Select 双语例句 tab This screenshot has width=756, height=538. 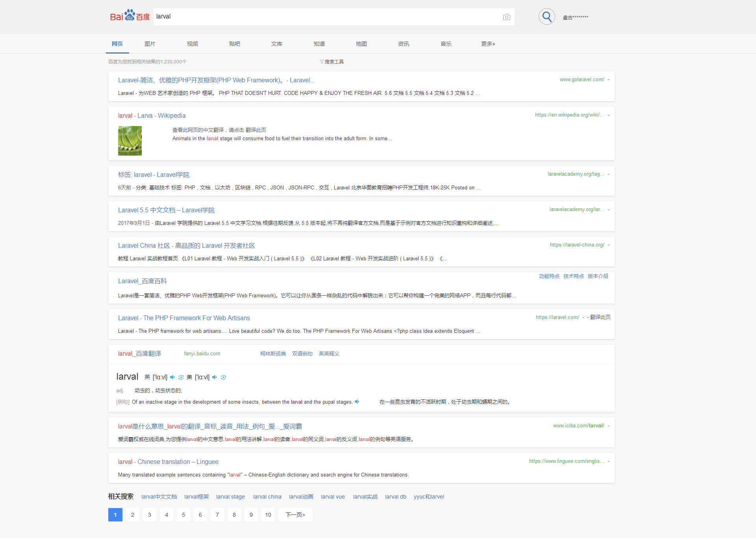click(302, 354)
